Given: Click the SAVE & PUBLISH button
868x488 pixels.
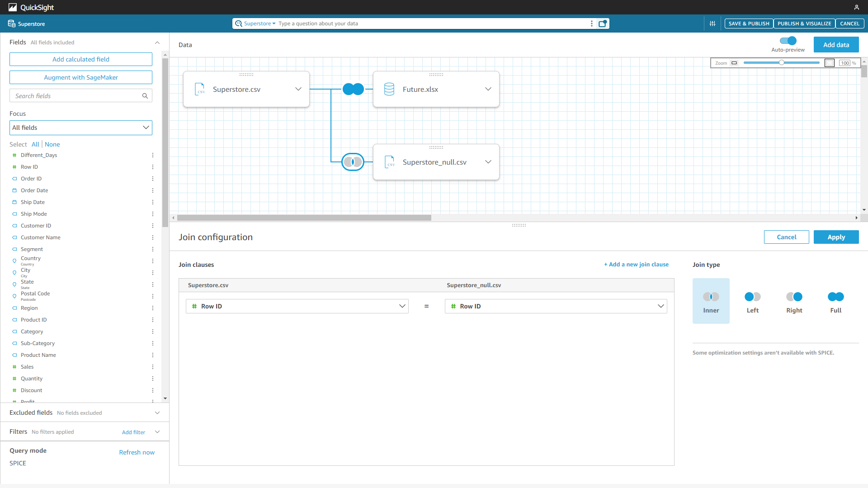Looking at the screenshot, I should (x=749, y=24).
